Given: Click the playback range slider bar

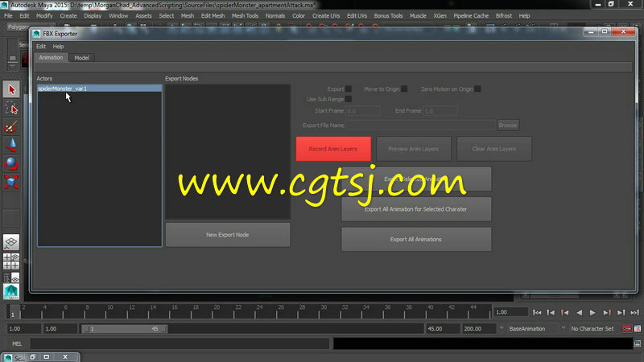Looking at the screenshot, I should [x=124, y=329].
